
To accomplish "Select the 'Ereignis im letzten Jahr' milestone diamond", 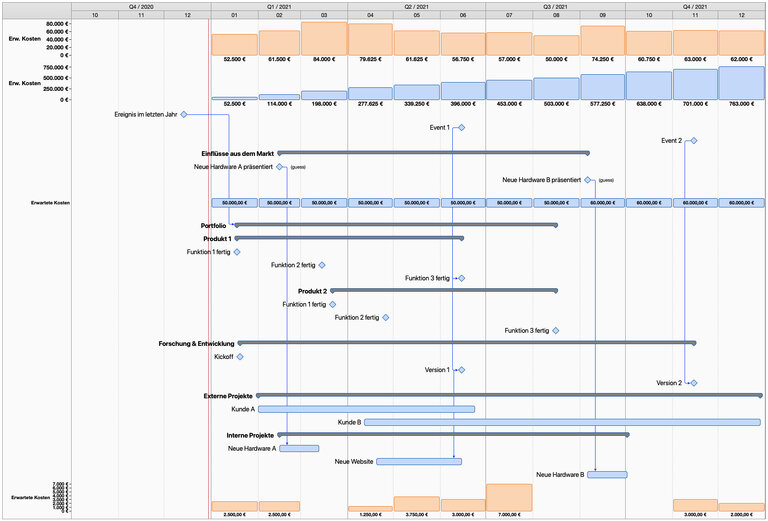I will click(184, 115).
